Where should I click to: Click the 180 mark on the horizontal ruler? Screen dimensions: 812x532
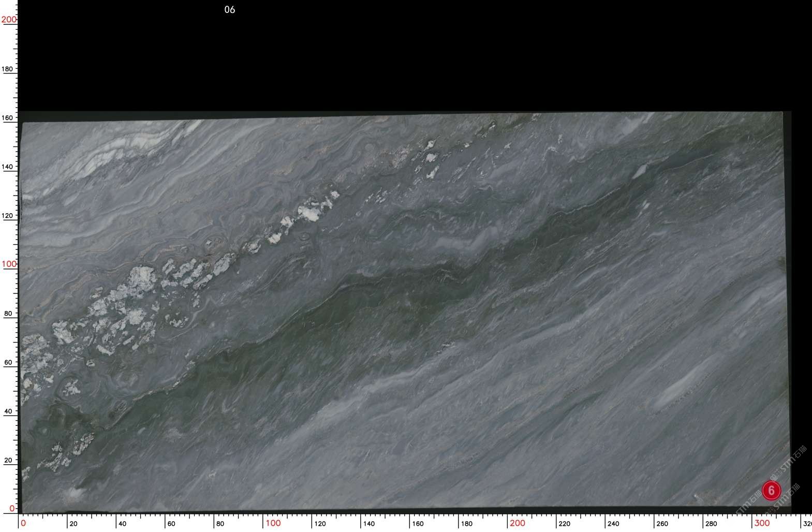pyautogui.click(x=466, y=524)
